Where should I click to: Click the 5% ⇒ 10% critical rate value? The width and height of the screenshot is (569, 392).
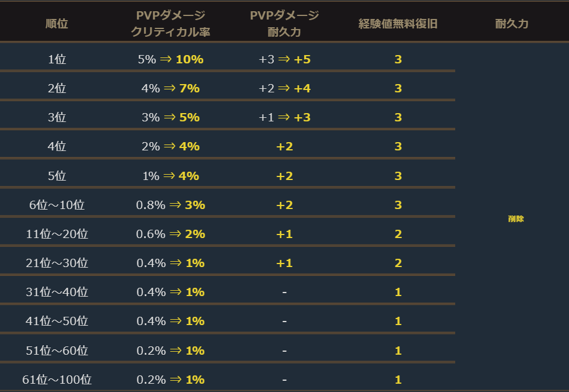170,59
